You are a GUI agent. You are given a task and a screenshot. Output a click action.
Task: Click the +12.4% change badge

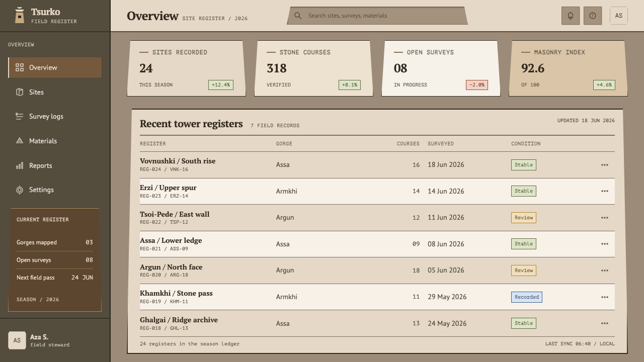[x=221, y=85]
